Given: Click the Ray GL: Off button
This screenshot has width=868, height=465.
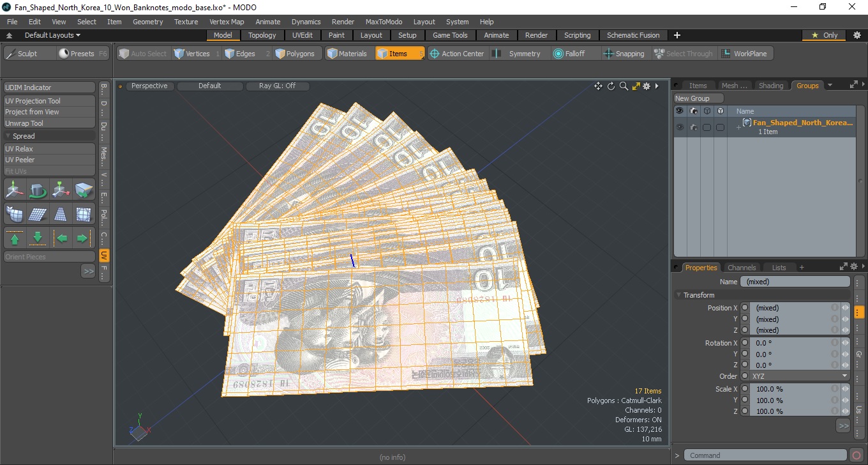Looking at the screenshot, I should pos(277,86).
